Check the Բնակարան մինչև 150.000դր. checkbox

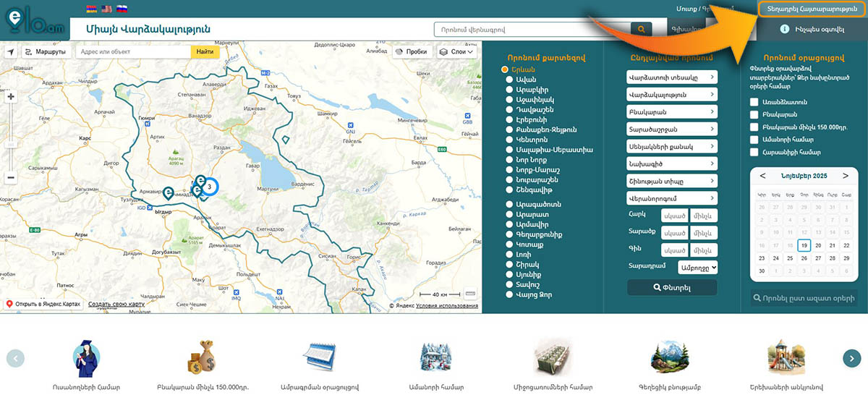754,127
